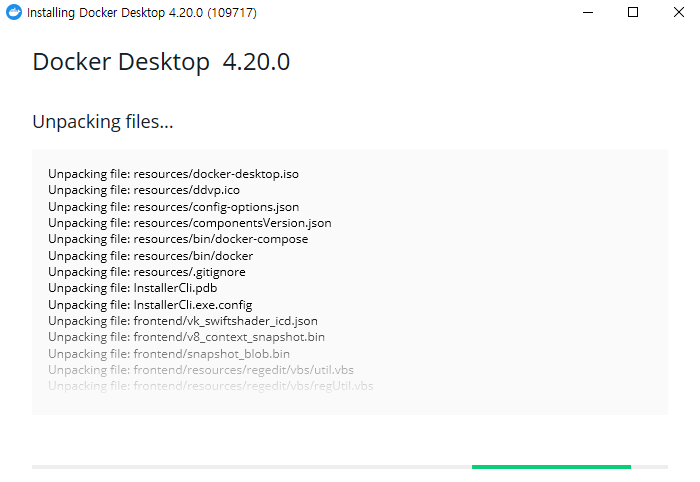Select the log line ending in 'resources/bin/docker'
The height and width of the screenshot is (482, 700).
coord(150,256)
